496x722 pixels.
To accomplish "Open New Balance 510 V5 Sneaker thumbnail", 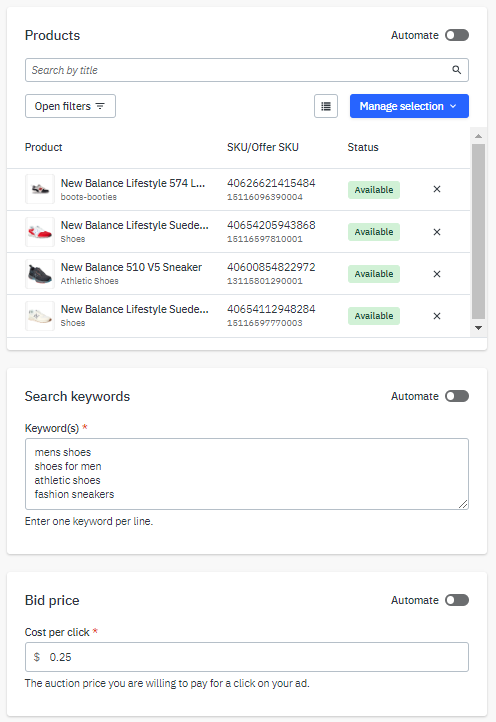I will (x=40, y=274).
